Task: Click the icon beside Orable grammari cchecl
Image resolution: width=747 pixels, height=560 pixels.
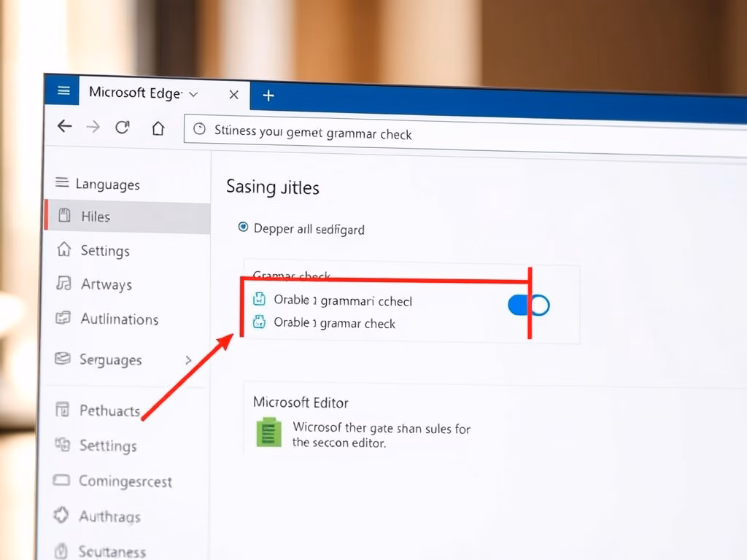Action: [259, 298]
